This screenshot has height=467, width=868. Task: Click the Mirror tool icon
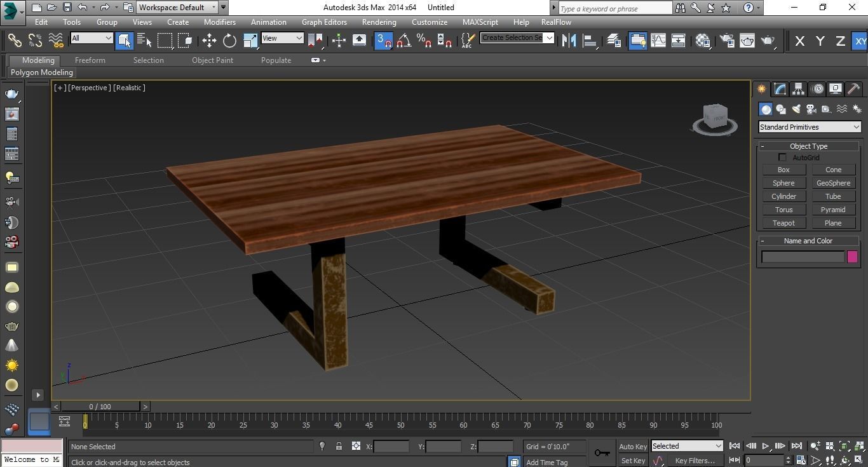click(x=569, y=40)
